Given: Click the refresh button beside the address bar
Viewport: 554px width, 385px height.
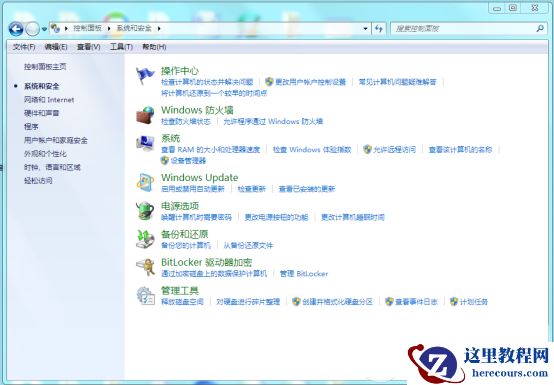Looking at the screenshot, I should pos(379,29).
